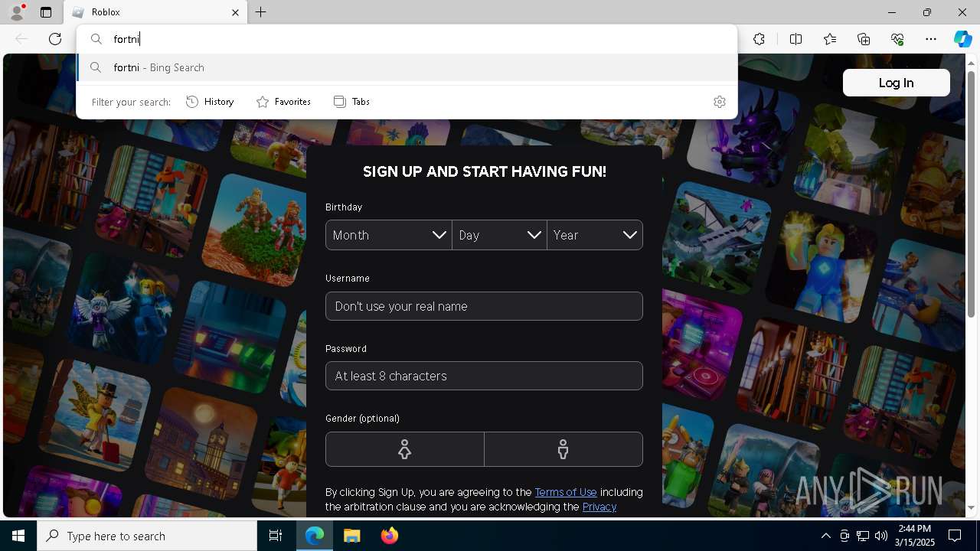The height and width of the screenshot is (551, 980).
Task: Expand the birthday Day dropdown
Action: [x=499, y=235]
